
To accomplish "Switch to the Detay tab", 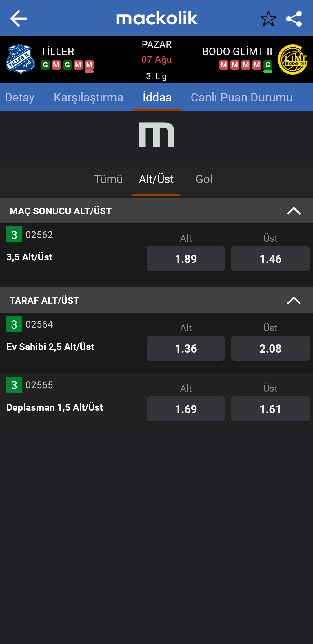I will [20, 97].
